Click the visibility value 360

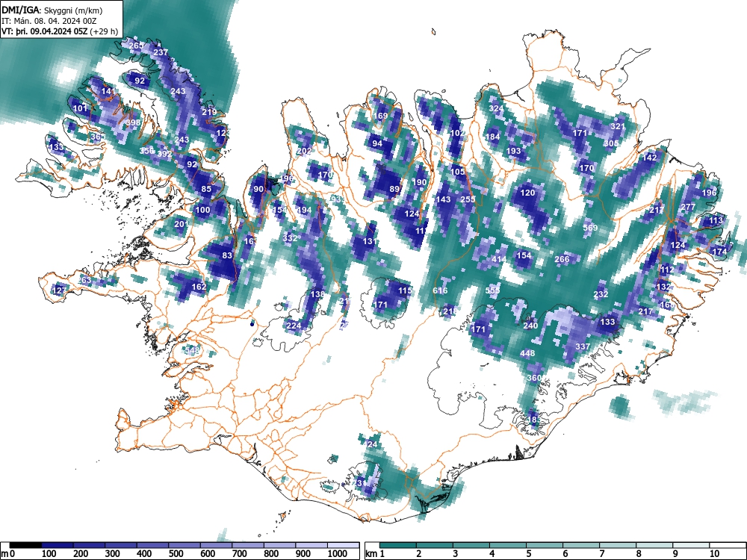pos(535,378)
